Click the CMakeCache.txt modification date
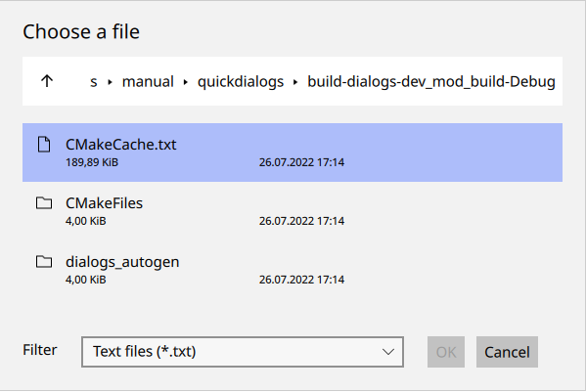 click(x=301, y=162)
